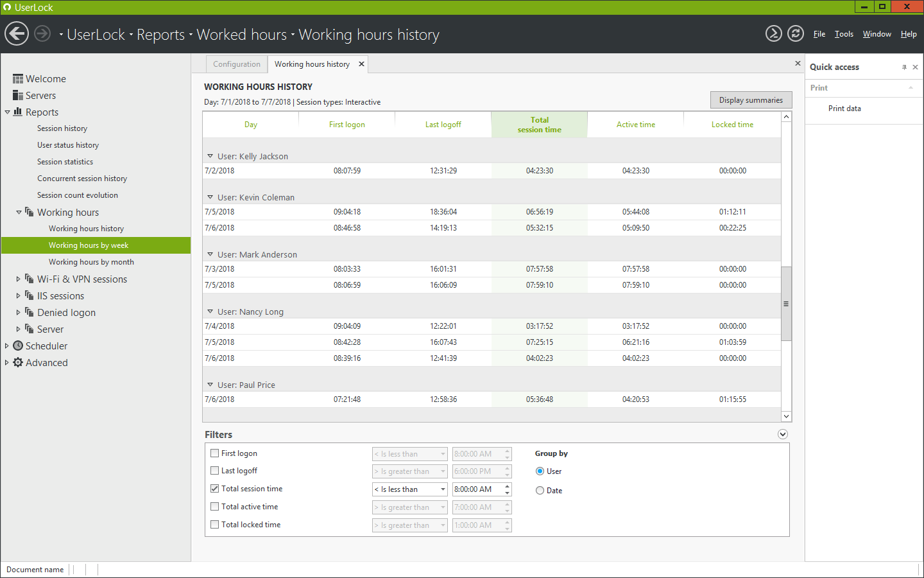The height and width of the screenshot is (578, 924).
Task: Enable the Last logoff filter checkbox
Action: click(x=215, y=471)
